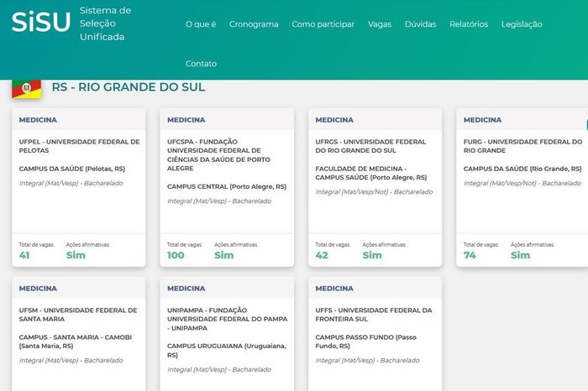588x391 pixels.
Task: Click the Rio Grande do Sul flag icon
Action: click(x=27, y=89)
